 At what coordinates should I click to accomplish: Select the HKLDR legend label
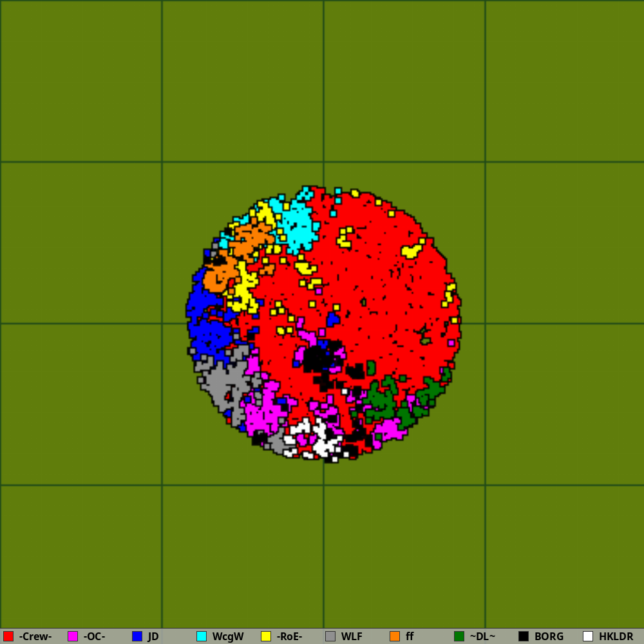(x=616, y=637)
